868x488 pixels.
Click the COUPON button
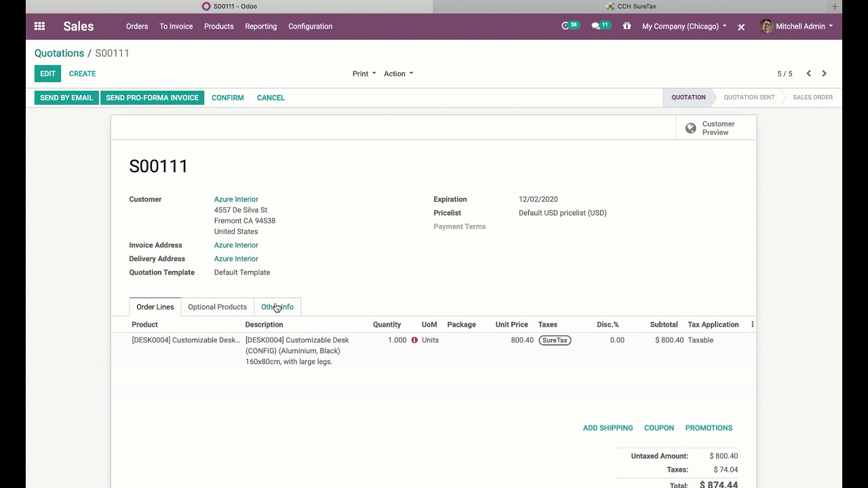point(659,428)
